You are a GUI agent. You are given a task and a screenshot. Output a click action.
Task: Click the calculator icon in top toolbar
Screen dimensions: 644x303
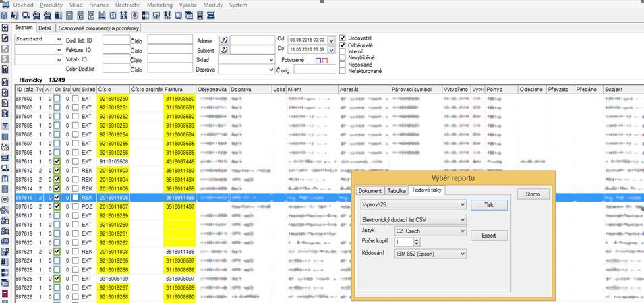point(69,16)
